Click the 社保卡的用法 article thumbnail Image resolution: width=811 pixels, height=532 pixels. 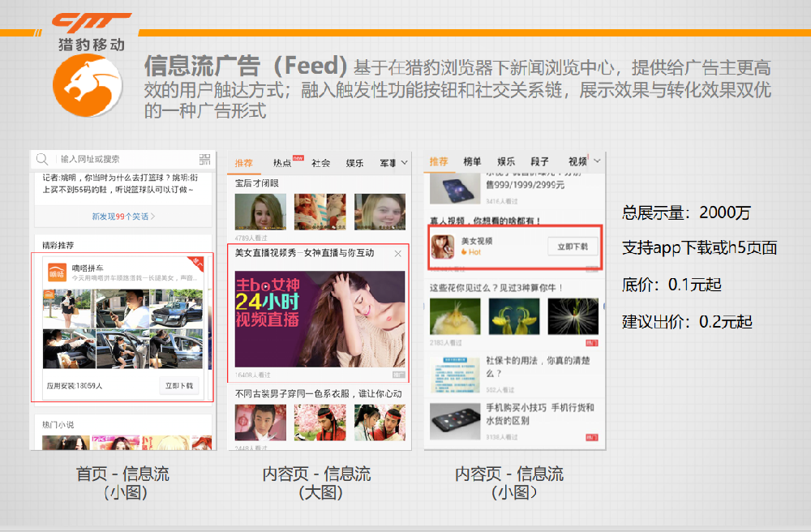pos(455,374)
